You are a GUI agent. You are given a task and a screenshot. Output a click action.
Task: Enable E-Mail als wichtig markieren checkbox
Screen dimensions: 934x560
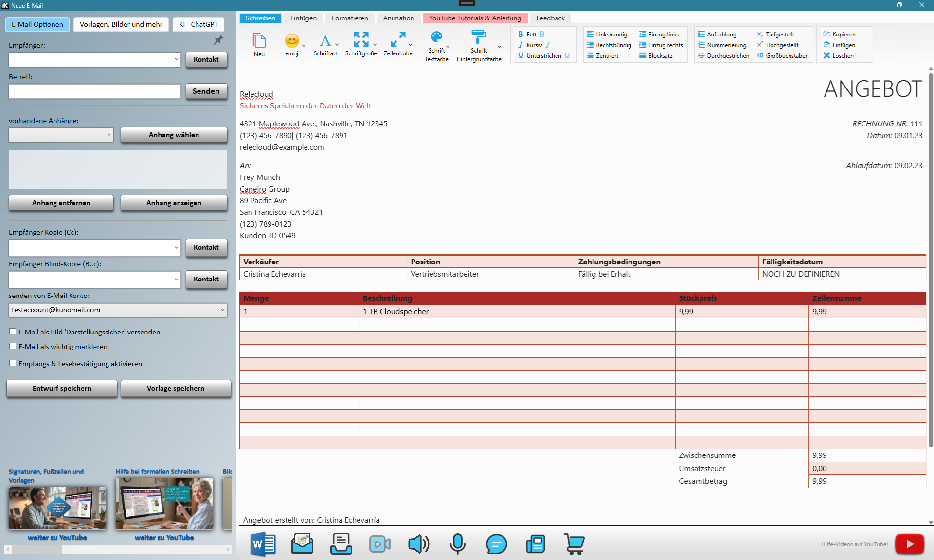pyautogui.click(x=13, y=346)
